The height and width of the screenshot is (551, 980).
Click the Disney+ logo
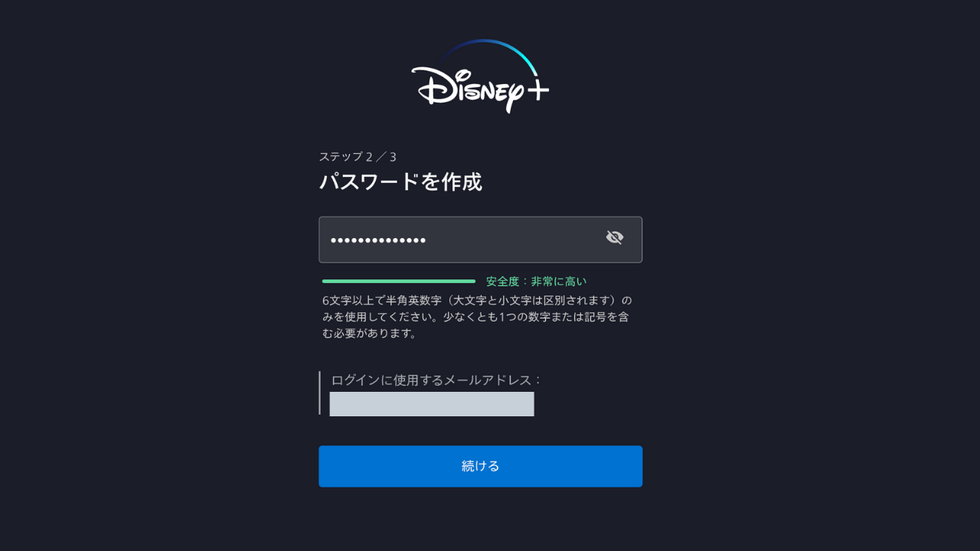(x=480, y=76)
